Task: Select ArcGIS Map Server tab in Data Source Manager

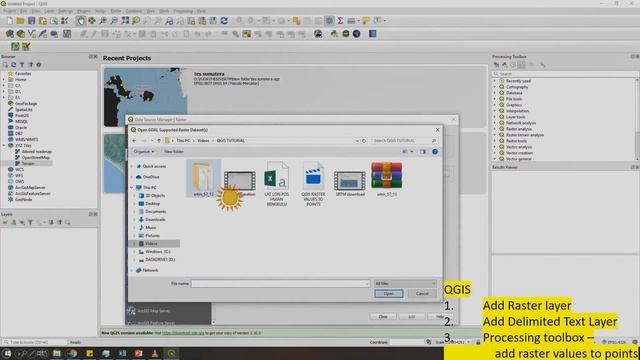Action: click(x=168, y=311)
